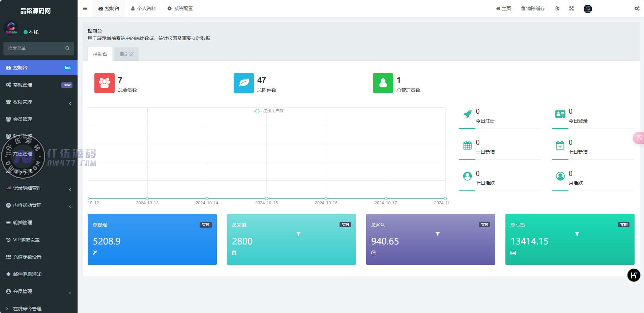Click the green administrators count icon
The height and width of the screenshot is (313, 644).
tap(383, 83)
